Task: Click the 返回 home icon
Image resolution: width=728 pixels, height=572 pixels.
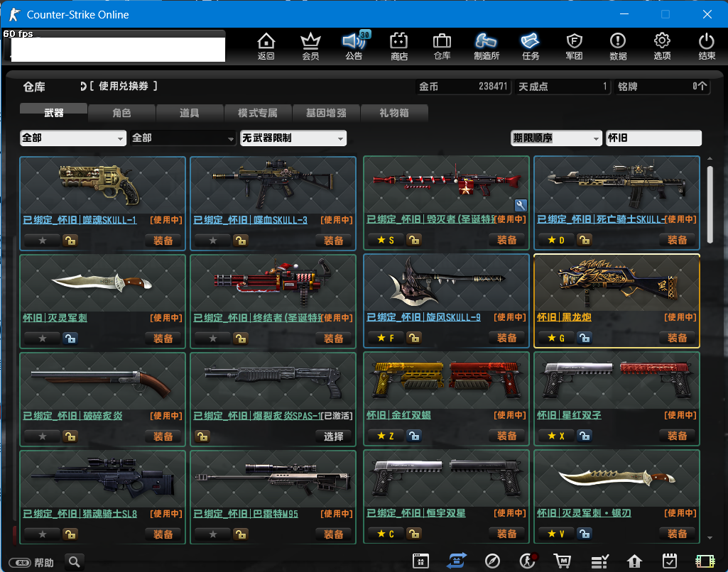Action: tap(266, 46)
